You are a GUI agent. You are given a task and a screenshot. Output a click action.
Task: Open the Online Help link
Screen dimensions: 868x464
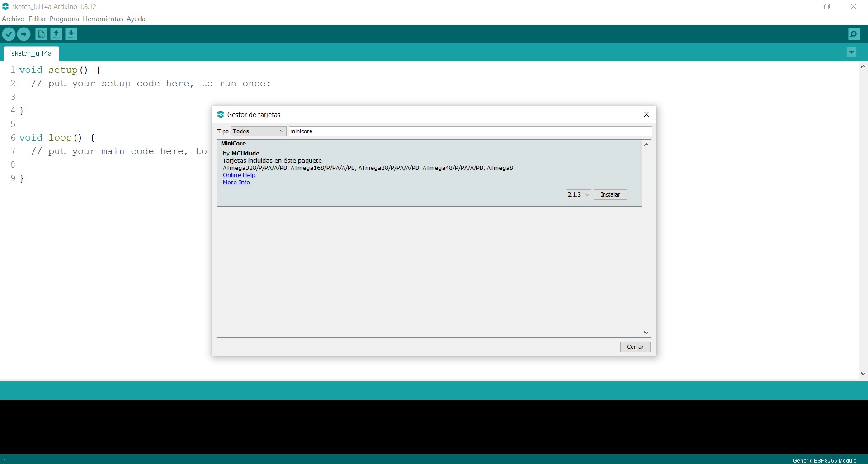[x=239, y=175]
